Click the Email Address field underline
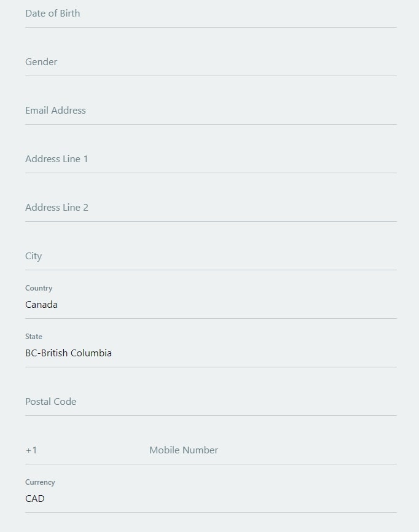Image resolution: width=419 pixels, height=532 pixels. [x=211, y=125]
